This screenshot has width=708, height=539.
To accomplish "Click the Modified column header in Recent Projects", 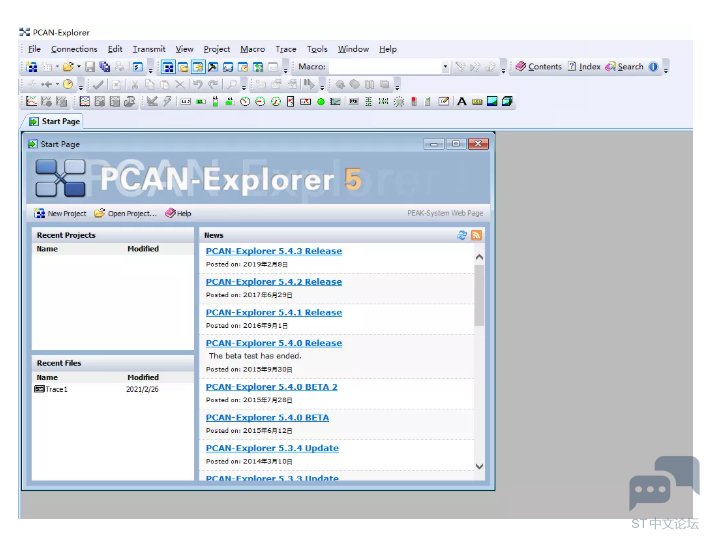I will [143, 249].
